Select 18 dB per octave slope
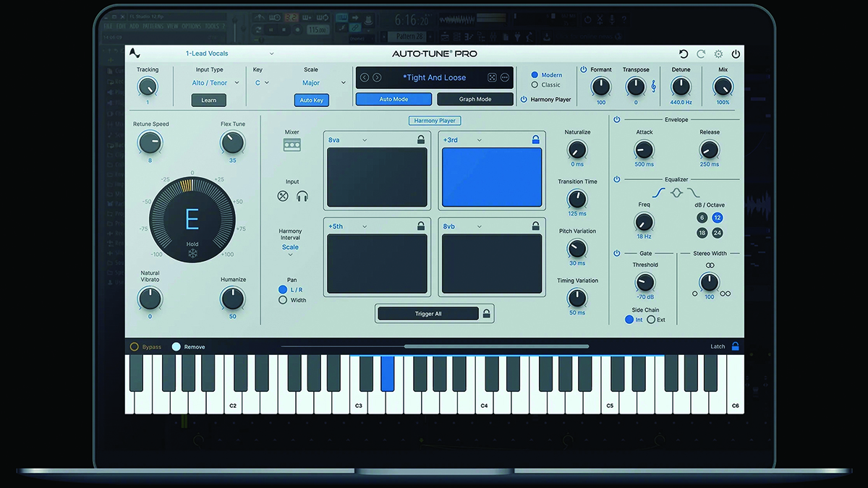868x488 pixels. tap(702, 233)
